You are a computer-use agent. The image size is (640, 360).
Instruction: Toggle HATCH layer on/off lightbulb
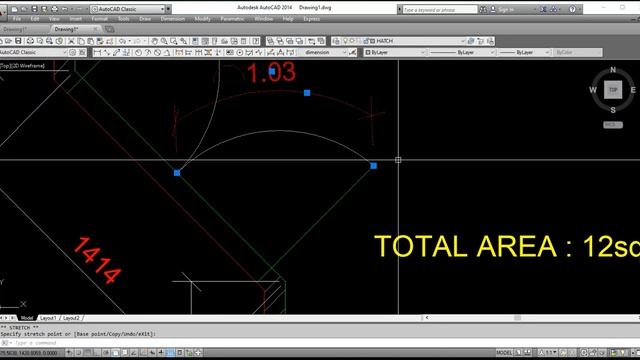[345, 41]
